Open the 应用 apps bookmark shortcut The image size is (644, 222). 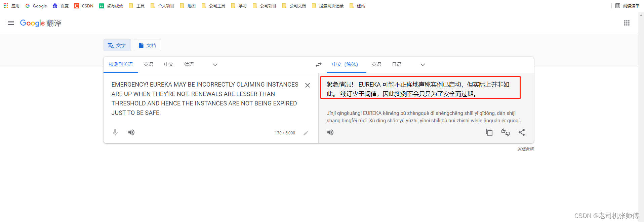tap(11, 6)
